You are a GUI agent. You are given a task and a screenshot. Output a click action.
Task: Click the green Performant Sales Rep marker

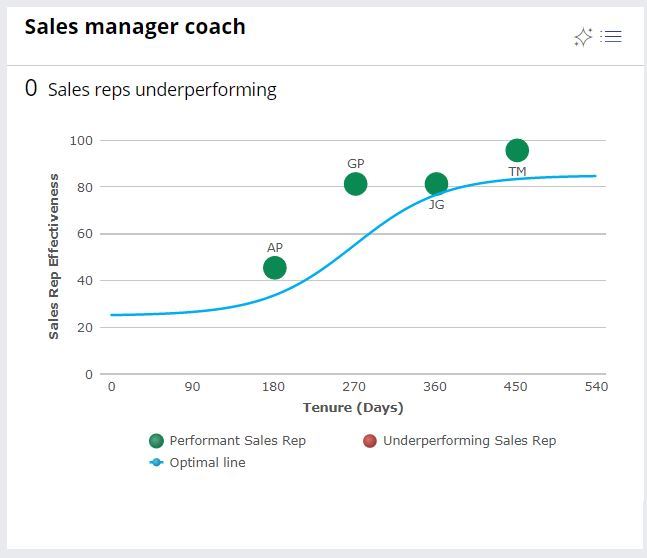click(x=156, y=441)
